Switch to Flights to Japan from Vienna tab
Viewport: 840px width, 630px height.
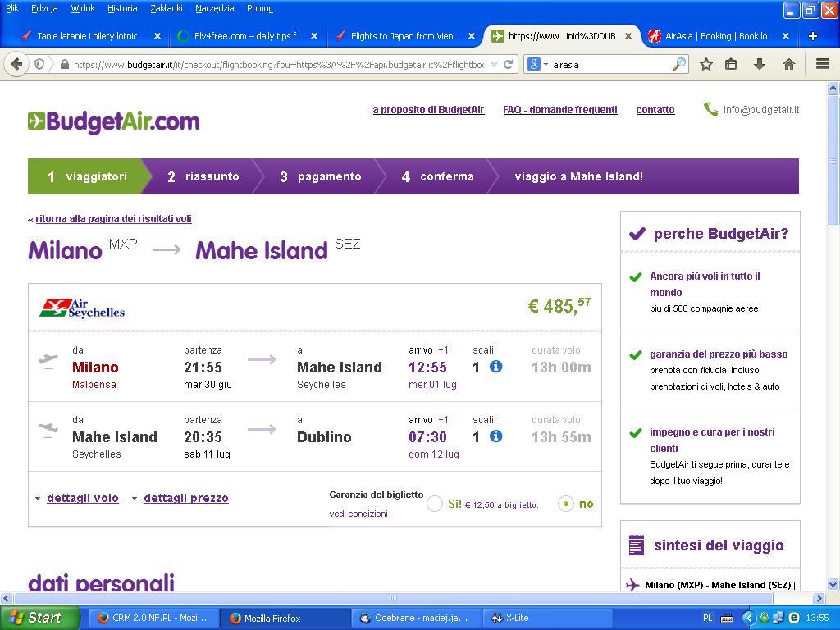coord(405,36)
